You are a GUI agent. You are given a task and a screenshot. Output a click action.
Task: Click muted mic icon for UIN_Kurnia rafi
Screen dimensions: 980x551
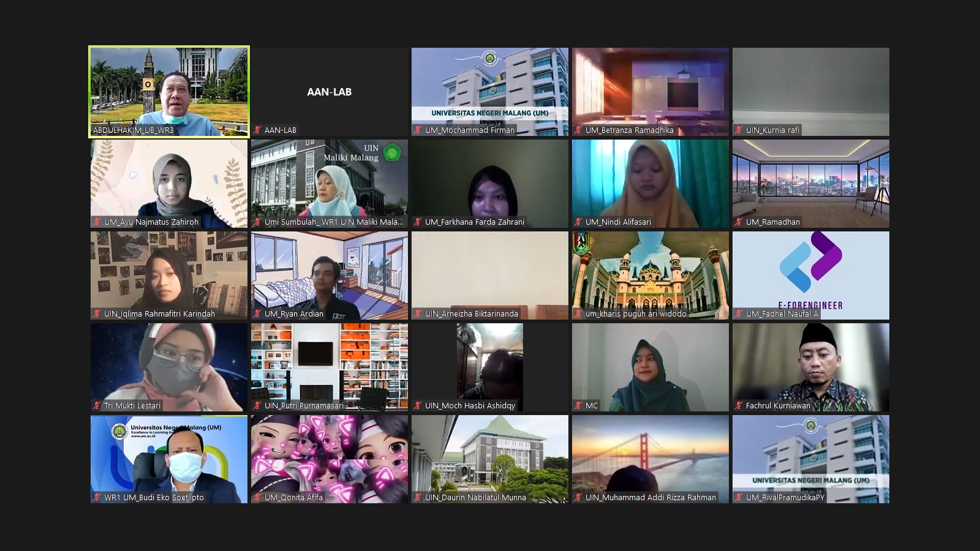point(739,130)
